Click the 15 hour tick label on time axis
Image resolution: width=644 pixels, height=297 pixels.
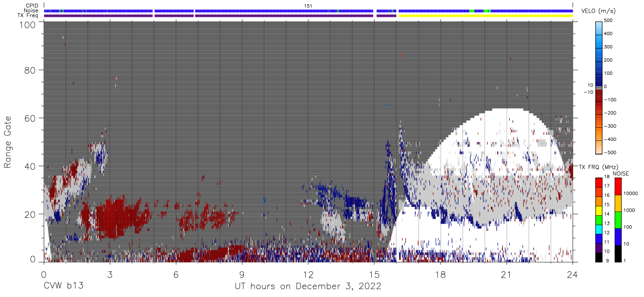point(374,274)
